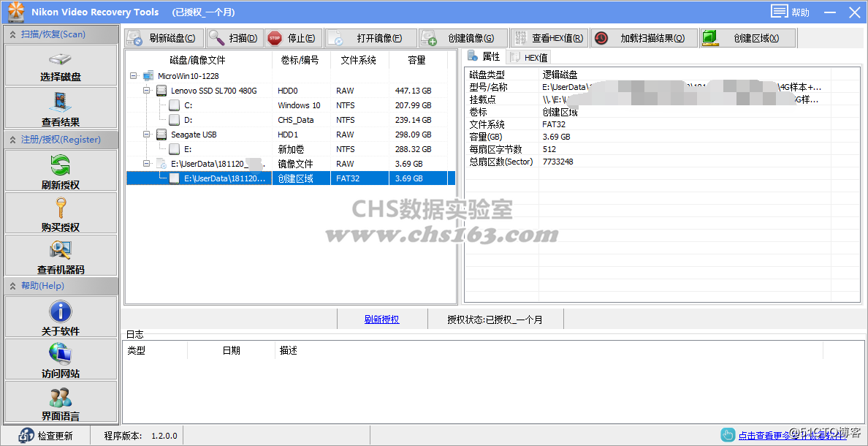Click the Refresh Disk (刷新磁盘) toolbar button

coord(164,38)
